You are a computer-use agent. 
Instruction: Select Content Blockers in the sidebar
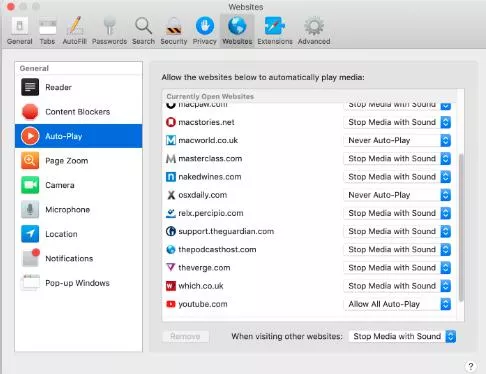79,112
